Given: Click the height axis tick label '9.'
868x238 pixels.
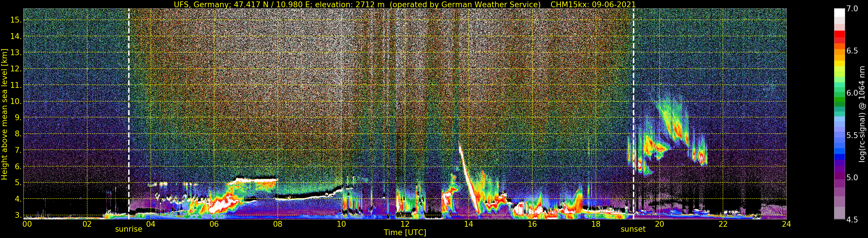Looking at the screenshot, I should [x=18, y=118].
